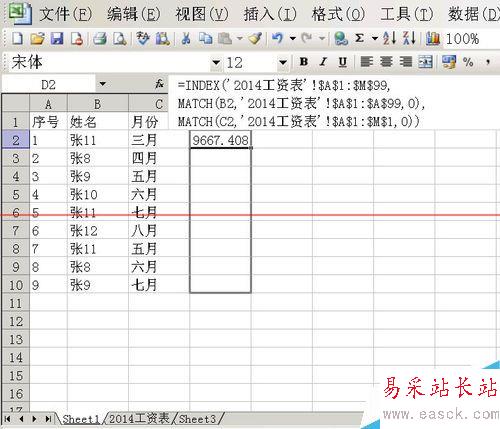Select the 姓名 header cell
Image resolution: width=500 pixels, height=429 pixels.
tap(98, 122)
